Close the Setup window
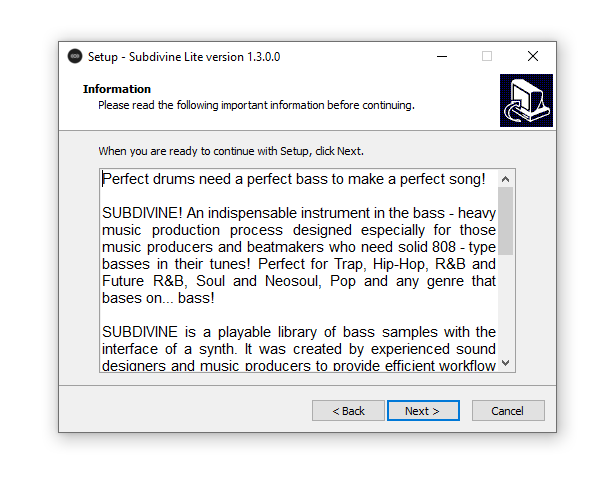 (532, 57)
